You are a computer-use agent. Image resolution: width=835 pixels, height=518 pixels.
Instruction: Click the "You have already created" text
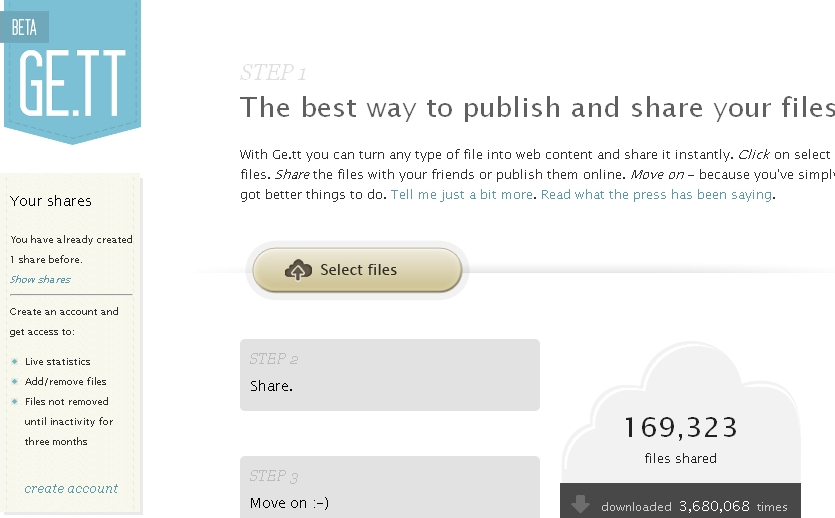point(71,240)
